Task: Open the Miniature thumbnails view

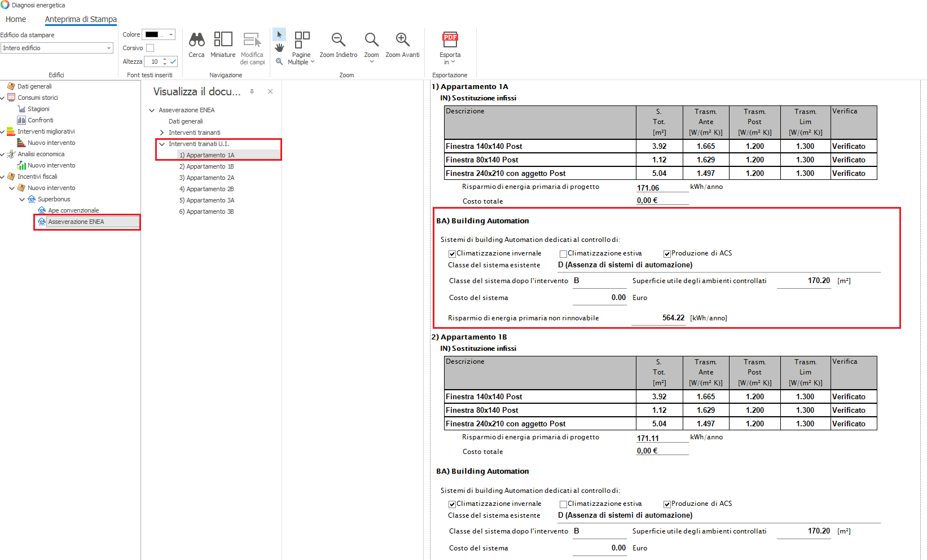Action: pos(223,40)
